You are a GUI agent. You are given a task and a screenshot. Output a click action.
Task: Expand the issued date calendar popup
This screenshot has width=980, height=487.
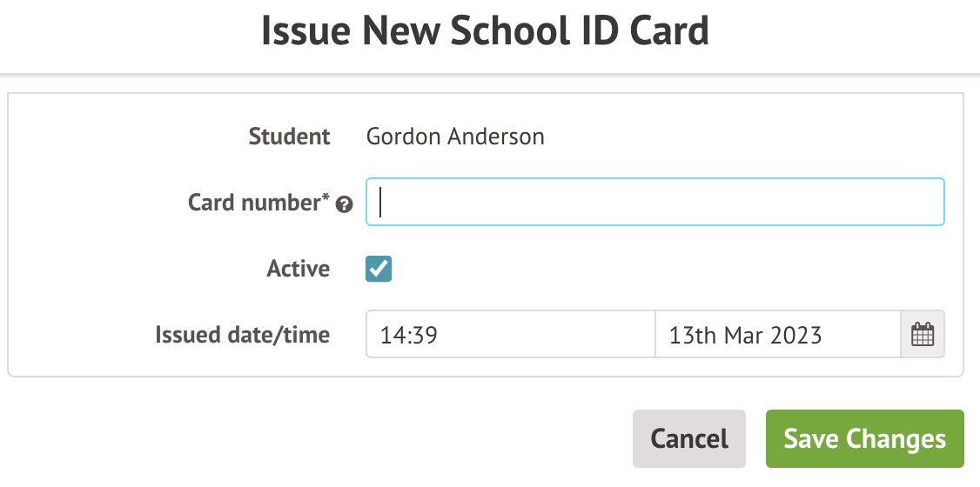coord(922,335)
